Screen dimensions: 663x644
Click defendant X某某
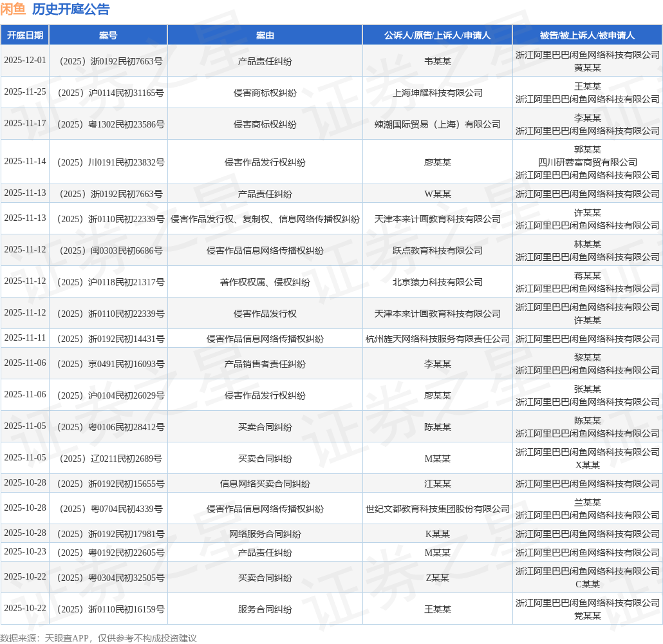point(587,465)
